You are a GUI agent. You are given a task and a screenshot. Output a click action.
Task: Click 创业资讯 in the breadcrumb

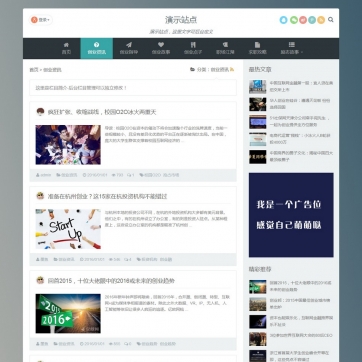[52, 70]
